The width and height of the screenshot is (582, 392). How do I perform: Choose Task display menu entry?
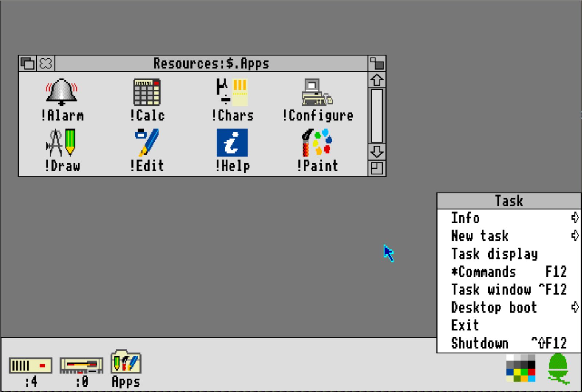click(509, 254)
